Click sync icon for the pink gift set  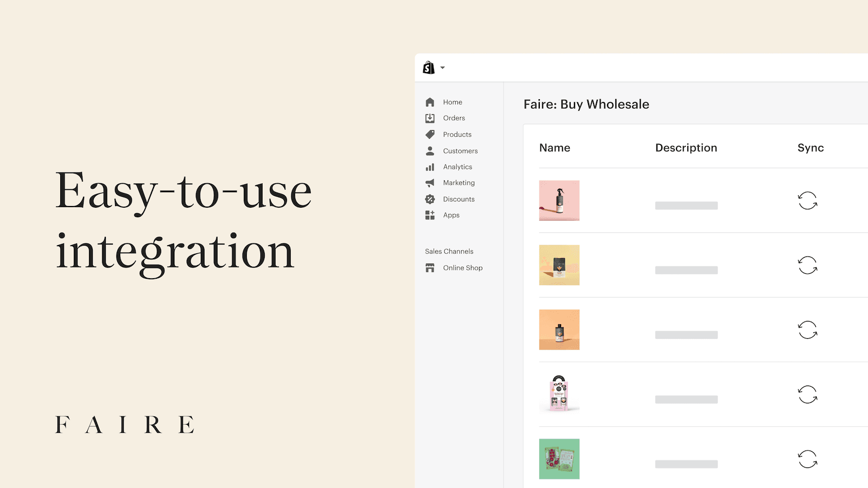pyautogui.click(x=807, y=394)
